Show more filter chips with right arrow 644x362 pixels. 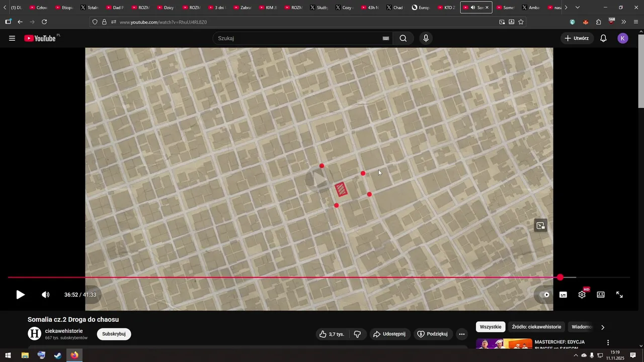pos(603,327)
